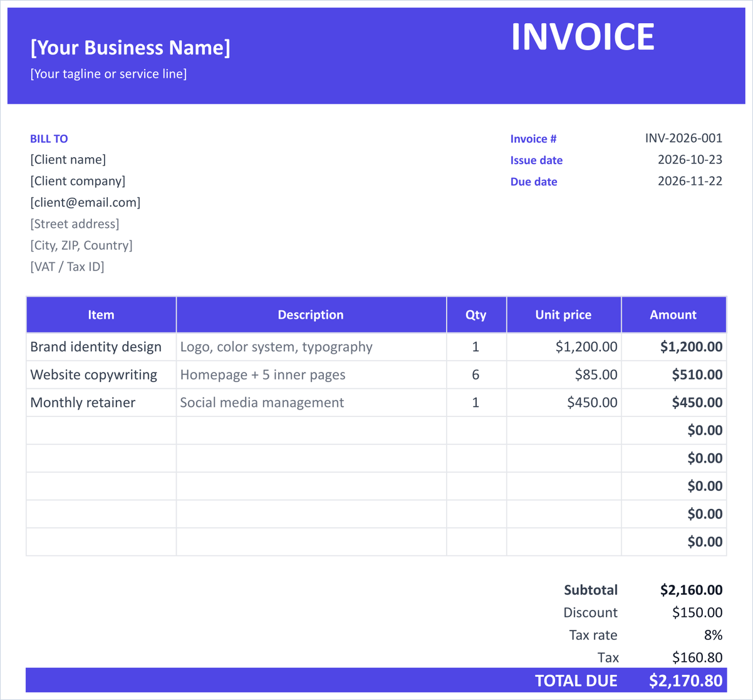Click the Invoice # label
This screenshot has width=753, height=700.
point(533,139)
